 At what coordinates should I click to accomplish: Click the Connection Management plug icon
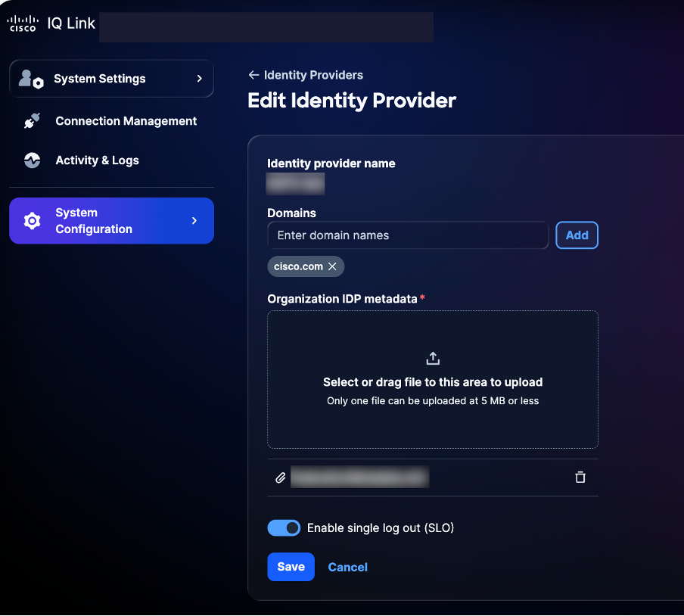tap(32, 121)
